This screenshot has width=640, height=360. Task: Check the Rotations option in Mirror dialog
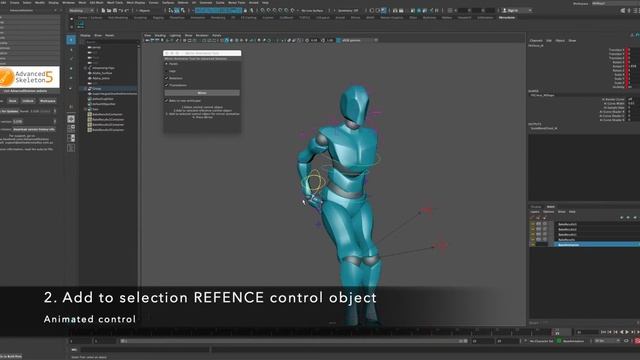pyautogui.click(x=167, y=78)
